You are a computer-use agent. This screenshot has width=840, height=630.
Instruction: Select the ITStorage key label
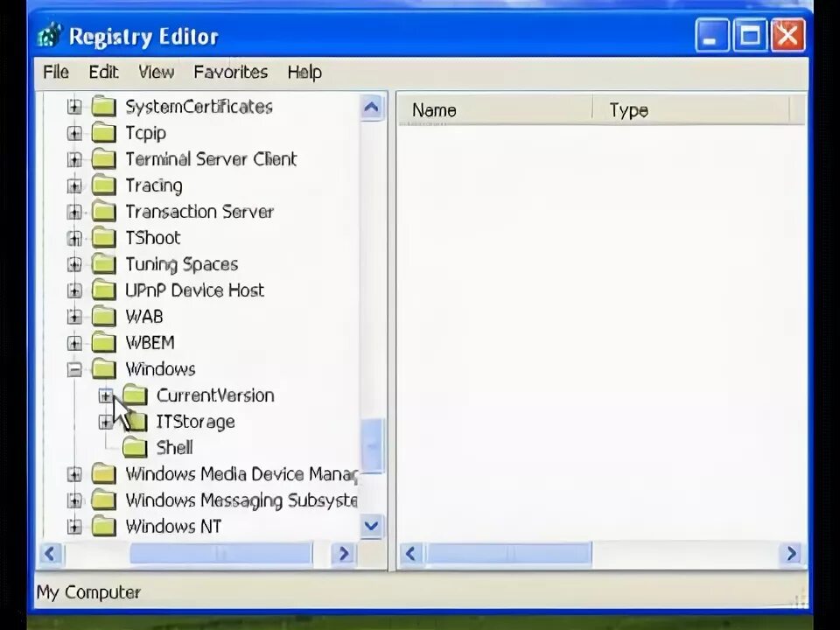[x=195, y=422]
